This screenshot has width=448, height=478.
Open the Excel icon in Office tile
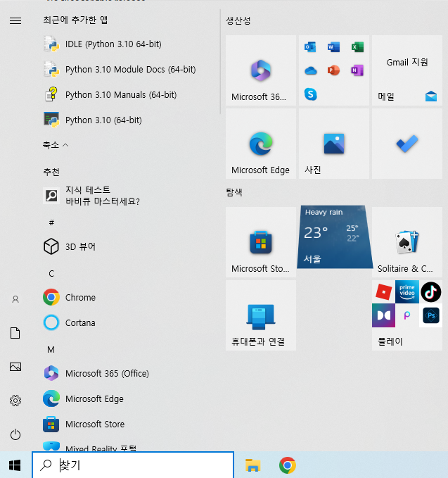(357, 47)
